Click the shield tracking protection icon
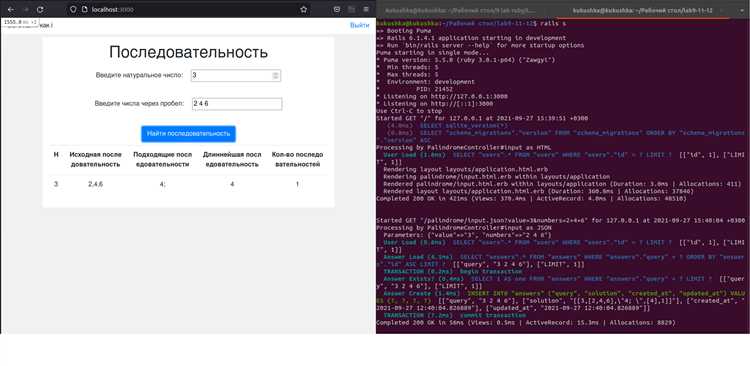The height and width of the screenshot is (366, 750). coord(73,9)
